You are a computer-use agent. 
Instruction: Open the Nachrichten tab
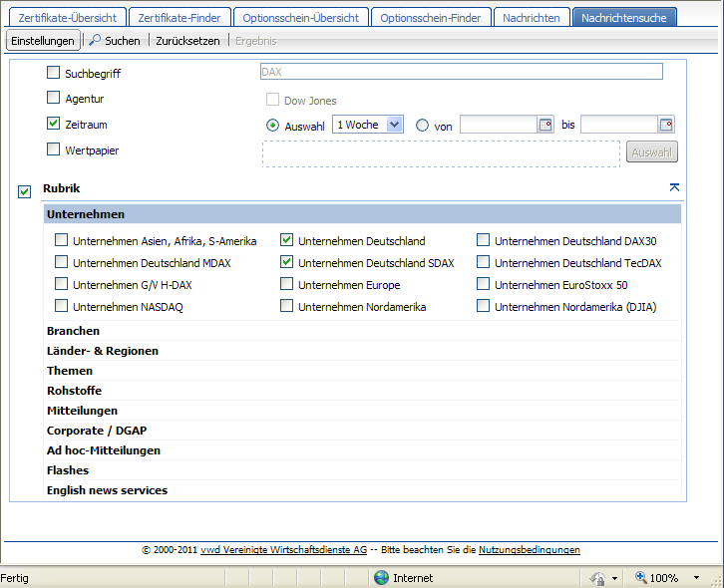533,17
